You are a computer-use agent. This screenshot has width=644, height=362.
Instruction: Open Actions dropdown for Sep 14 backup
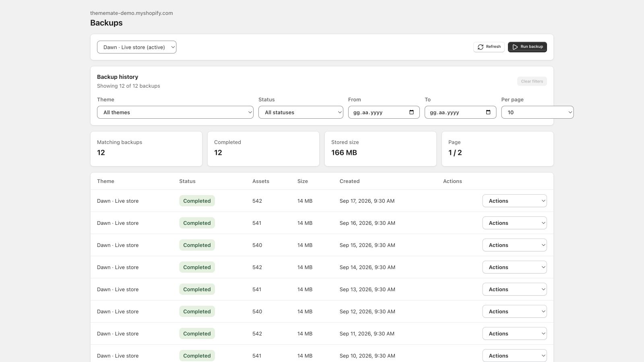[514, 267]
